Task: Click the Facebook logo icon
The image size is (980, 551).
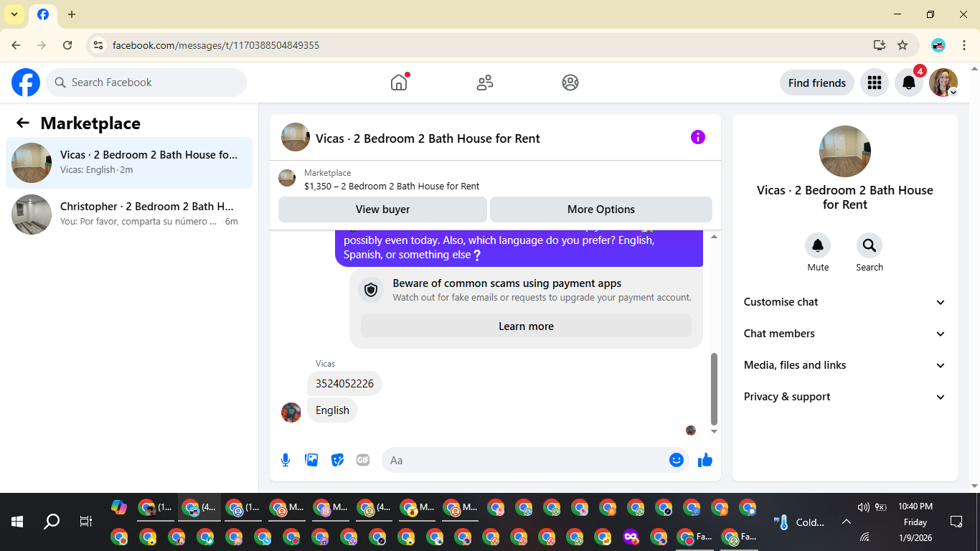Action: click(26, 83)
